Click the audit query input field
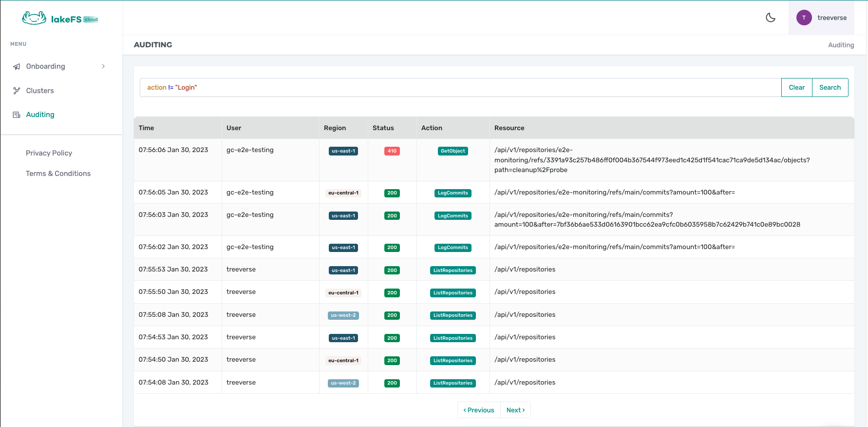The image size is (868, 427). click(x=460, y=87)
